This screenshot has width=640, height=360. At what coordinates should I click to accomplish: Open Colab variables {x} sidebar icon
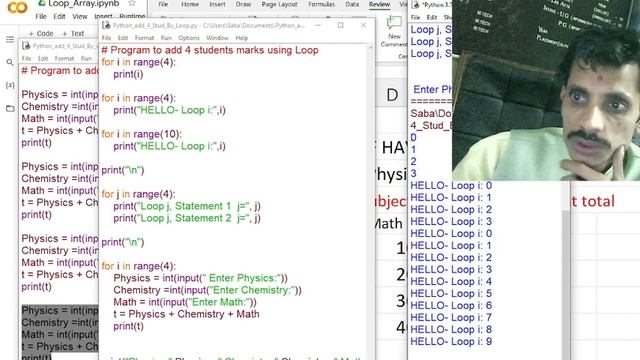10,85
